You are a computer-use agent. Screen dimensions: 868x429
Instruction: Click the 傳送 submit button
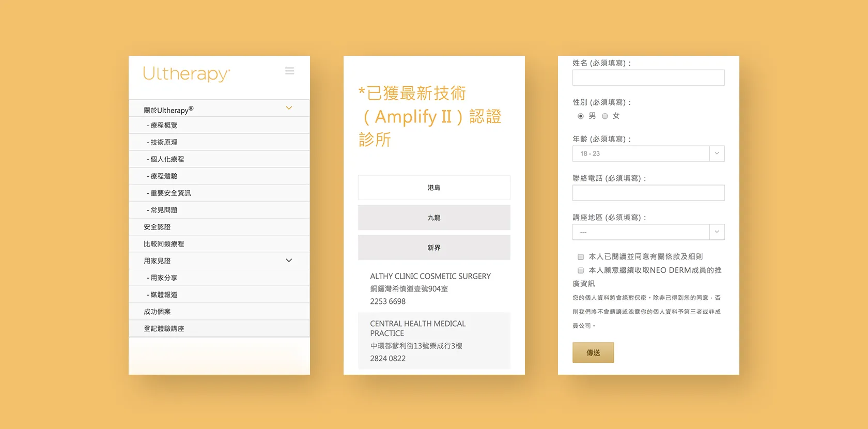tap(593, 353)
